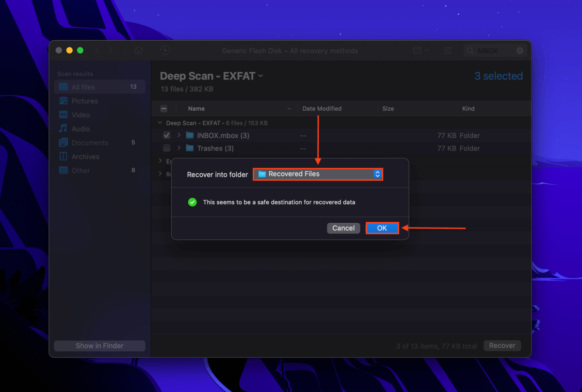Click the '13 files / 382 KB' text
This screenshot has width=582, height=392.
(187, 89)
